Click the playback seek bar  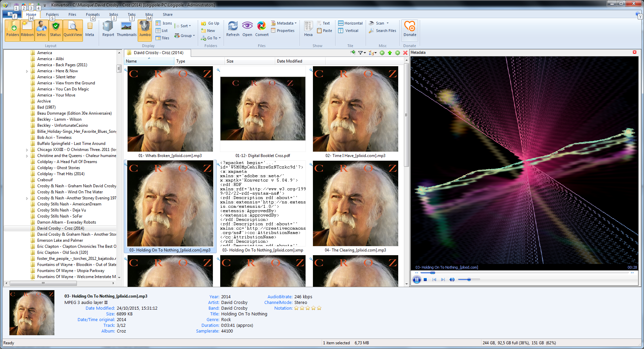click(x=524, y=273)
